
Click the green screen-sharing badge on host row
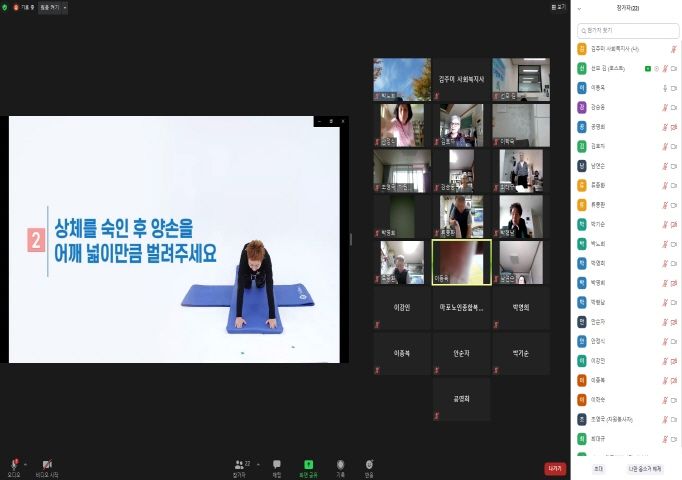point(648,68)
